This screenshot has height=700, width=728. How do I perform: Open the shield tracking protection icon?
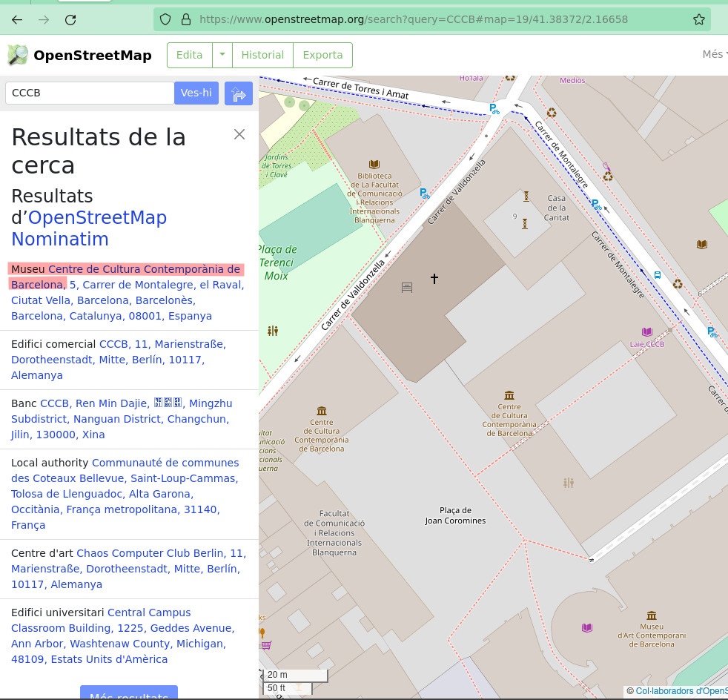(165, 19)
